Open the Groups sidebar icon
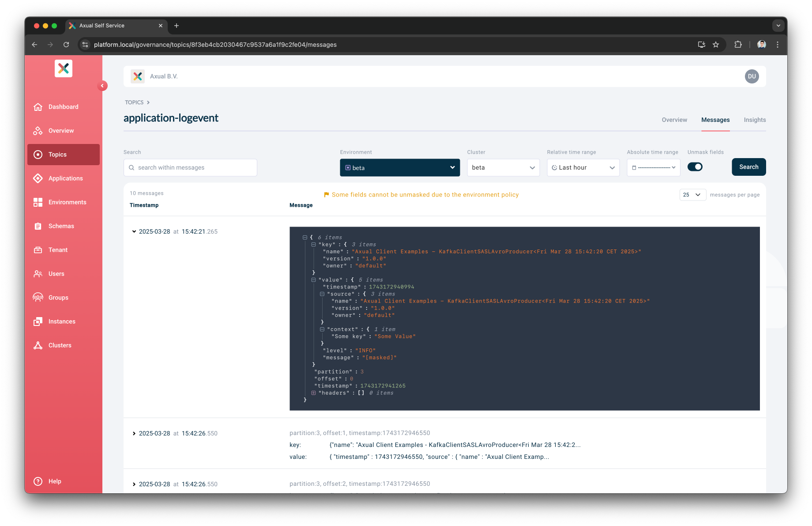Image resolution: width=812 pixels, height=526 pixels. pyautogui.click(x=38, y=298)
